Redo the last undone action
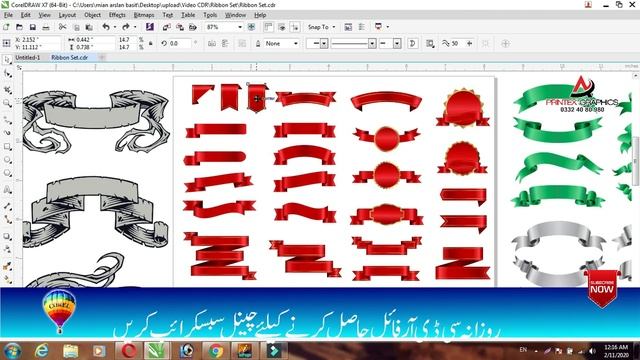 [126, 27]
